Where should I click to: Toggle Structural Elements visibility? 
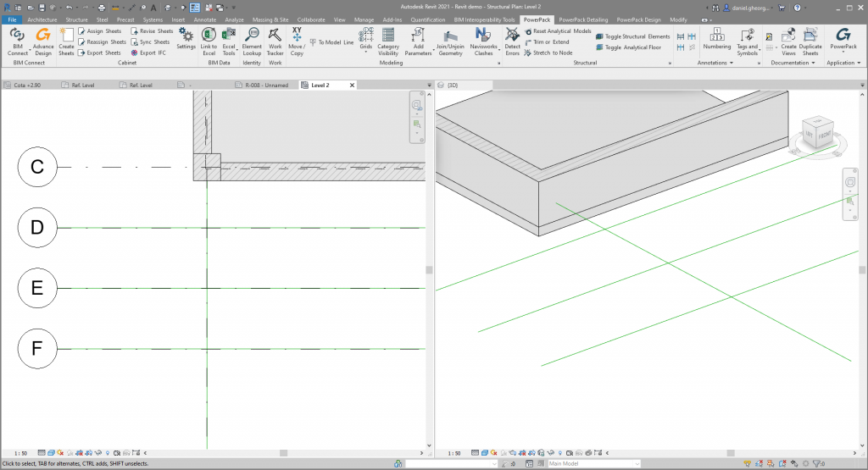[x=632, y=36]
